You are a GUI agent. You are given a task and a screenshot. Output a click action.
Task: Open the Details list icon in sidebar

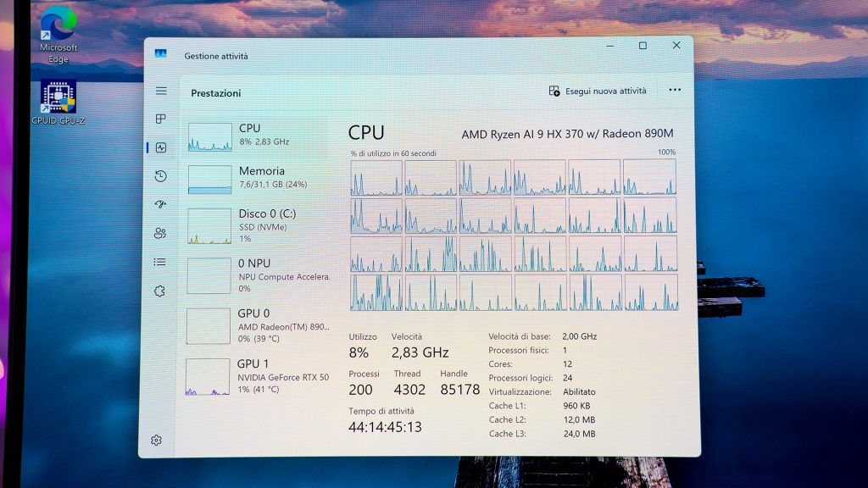coord(159,262)
